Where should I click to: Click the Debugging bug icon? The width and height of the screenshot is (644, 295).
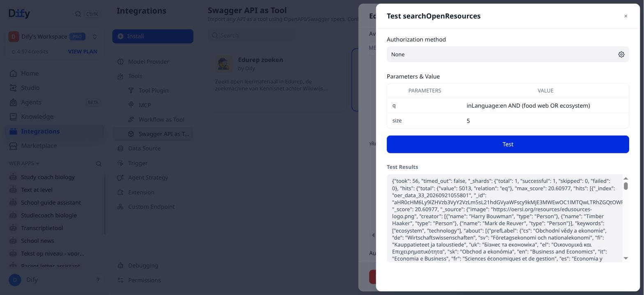point(120,265)
